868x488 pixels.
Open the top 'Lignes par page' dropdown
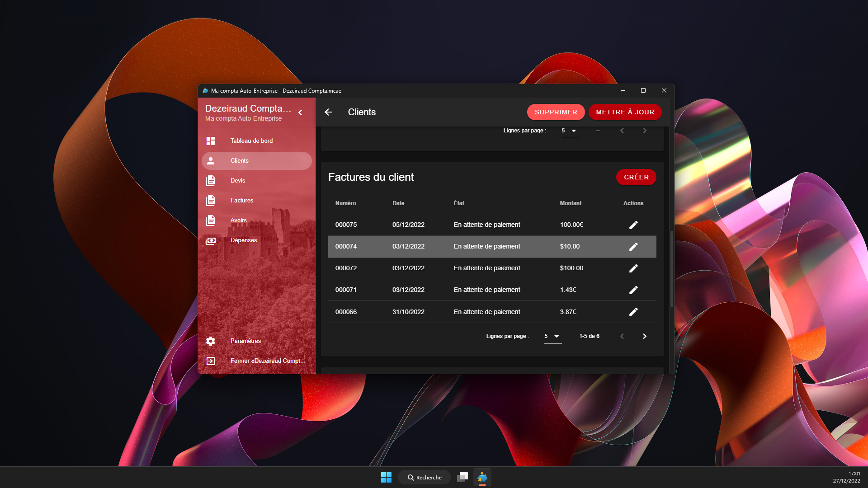coord(570,131)
